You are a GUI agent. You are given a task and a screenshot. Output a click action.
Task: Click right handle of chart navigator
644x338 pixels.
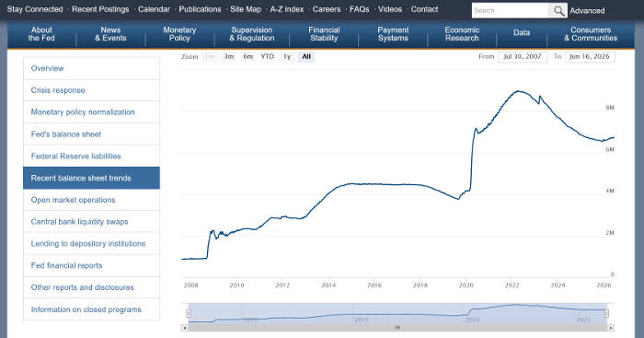coord(606,313)
